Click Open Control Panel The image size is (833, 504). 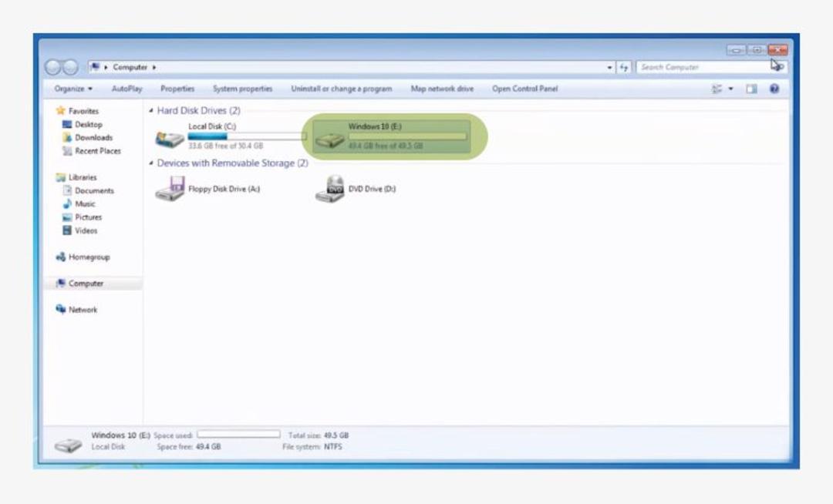(x=525, y=89)
